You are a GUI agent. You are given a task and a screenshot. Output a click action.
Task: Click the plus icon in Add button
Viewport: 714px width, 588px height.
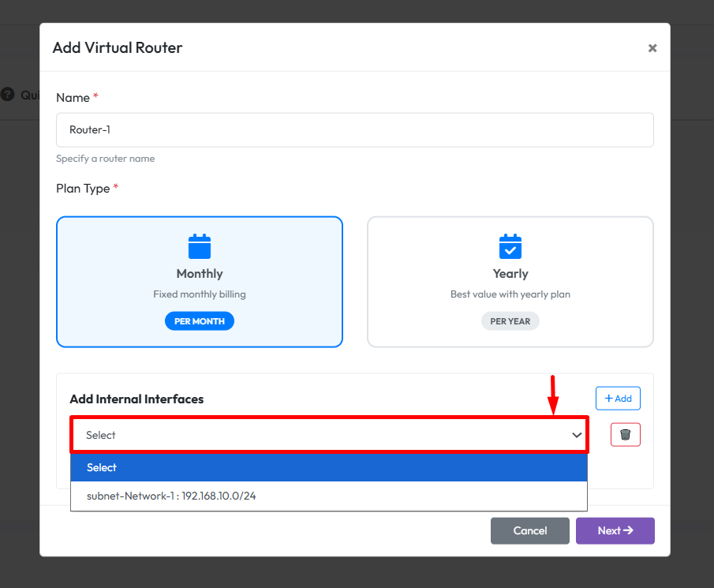608,399
